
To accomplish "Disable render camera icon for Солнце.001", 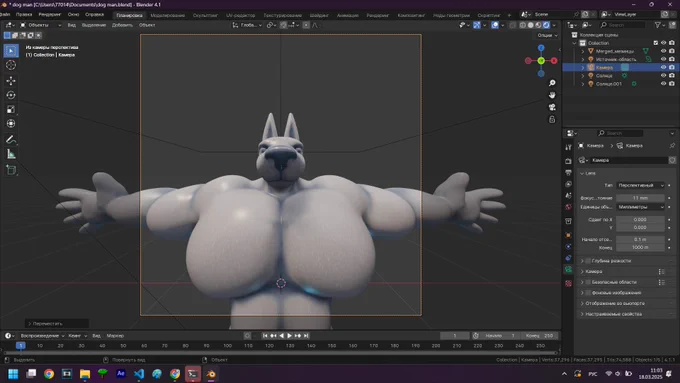I will 672,84.
